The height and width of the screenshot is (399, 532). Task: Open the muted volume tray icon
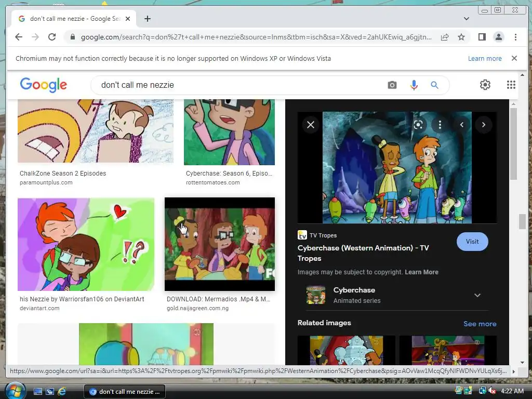[x=492, y=391]
